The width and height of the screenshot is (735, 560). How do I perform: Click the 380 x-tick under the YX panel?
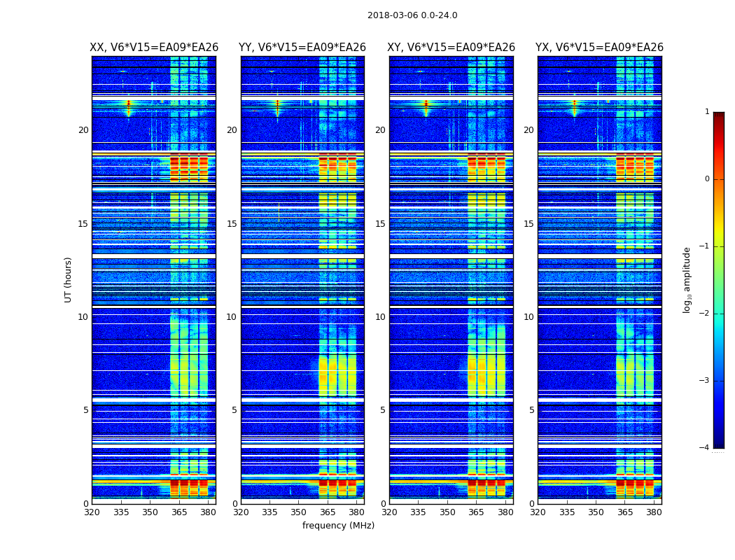coord(654,512)
